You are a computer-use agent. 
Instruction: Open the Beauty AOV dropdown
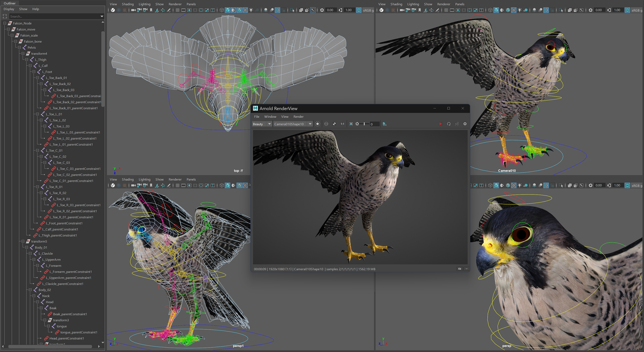click(262, 124)
